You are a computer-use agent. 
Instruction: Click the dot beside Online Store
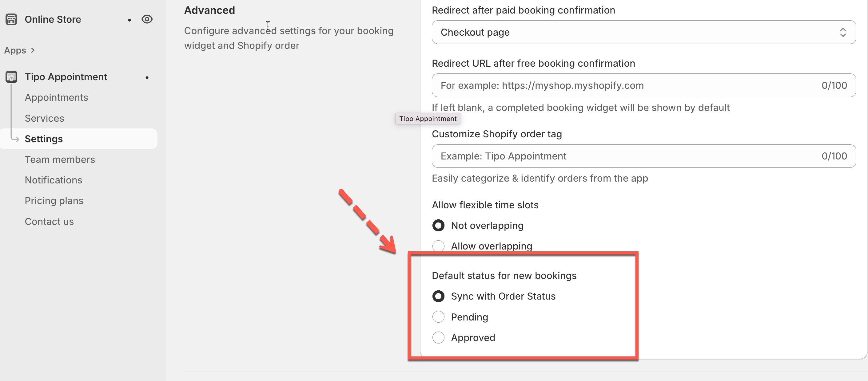[129, 20]
